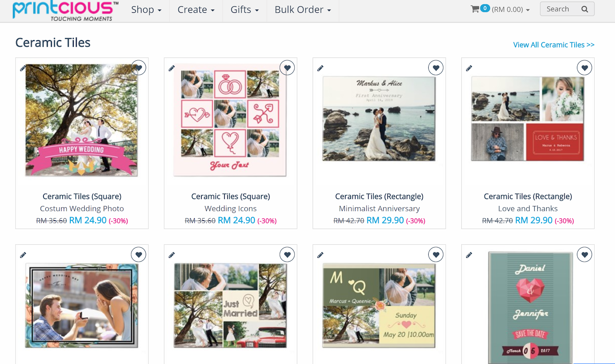Click RM 29.90 price of Love and Thanks
The height and width of the screenshot is (364, 615).
[534, 220]
